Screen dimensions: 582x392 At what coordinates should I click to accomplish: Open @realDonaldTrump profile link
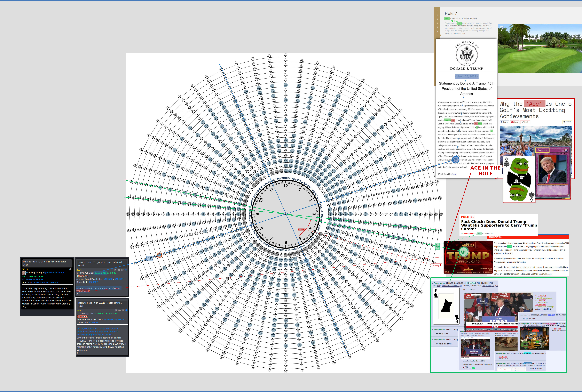tap(54, 273)
